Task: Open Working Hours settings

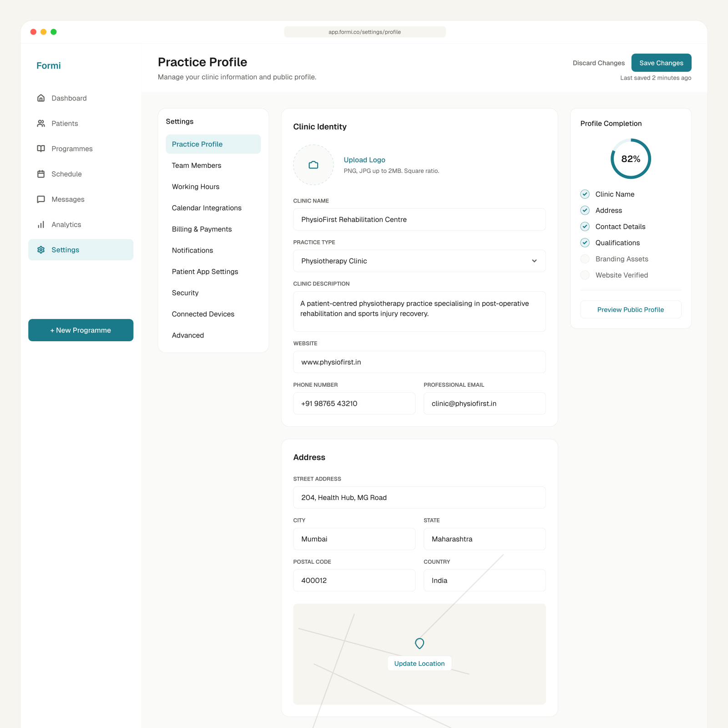Action: pyautogui.click(x=213, y=187)
